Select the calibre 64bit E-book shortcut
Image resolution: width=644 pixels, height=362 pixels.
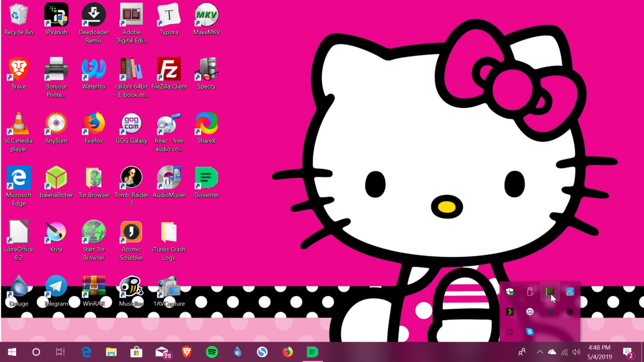click(132, 77)
